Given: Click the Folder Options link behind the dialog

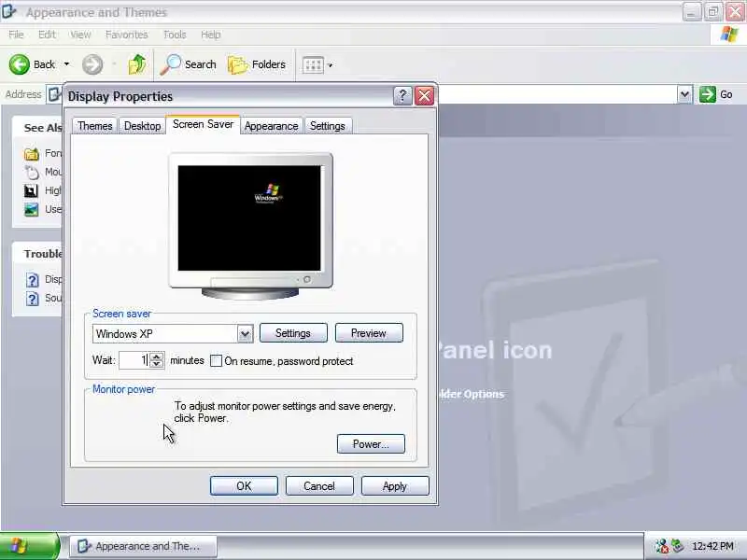Looking at the screenshot, I should pyautogui.click(x=471, y=394).
